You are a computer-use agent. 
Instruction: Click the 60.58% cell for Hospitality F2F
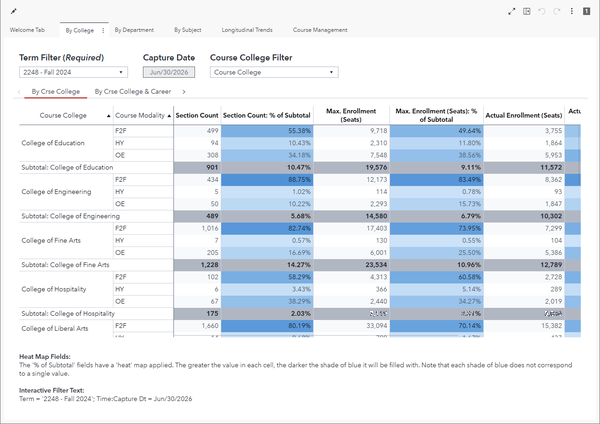[436, 277]
